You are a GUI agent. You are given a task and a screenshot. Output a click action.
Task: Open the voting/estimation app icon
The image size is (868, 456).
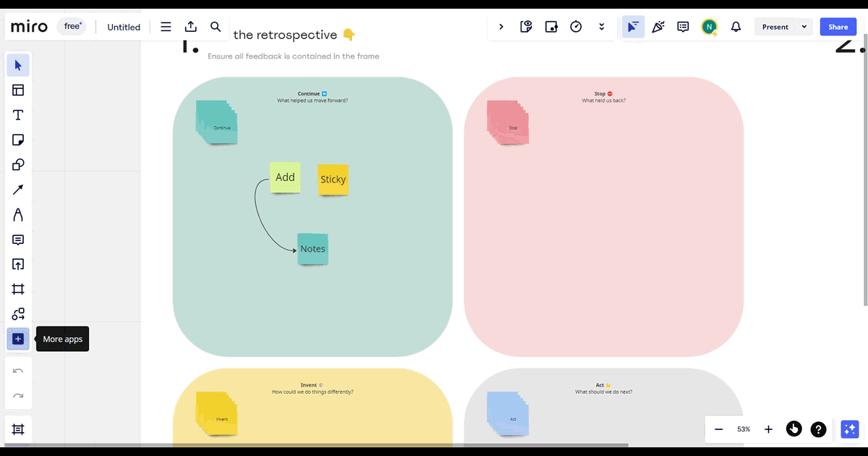coord(527,27)
